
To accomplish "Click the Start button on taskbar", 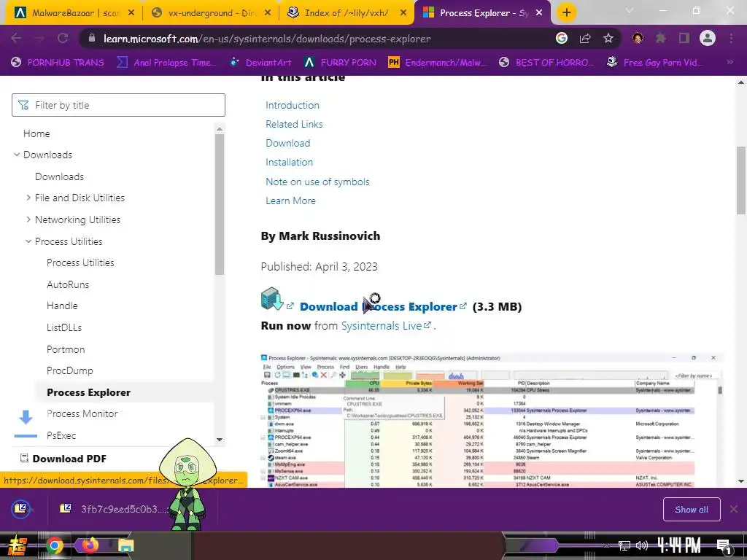I will (17, 545).
